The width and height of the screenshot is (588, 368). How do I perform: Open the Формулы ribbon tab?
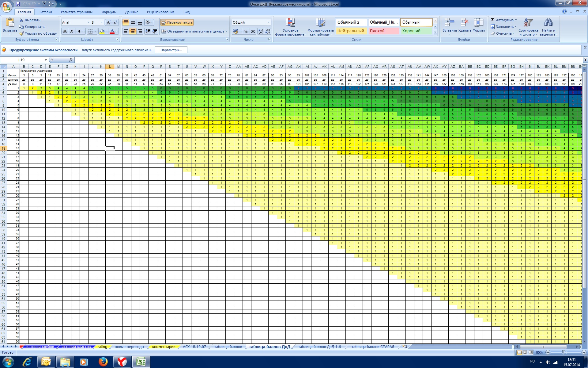coord(109,12)
